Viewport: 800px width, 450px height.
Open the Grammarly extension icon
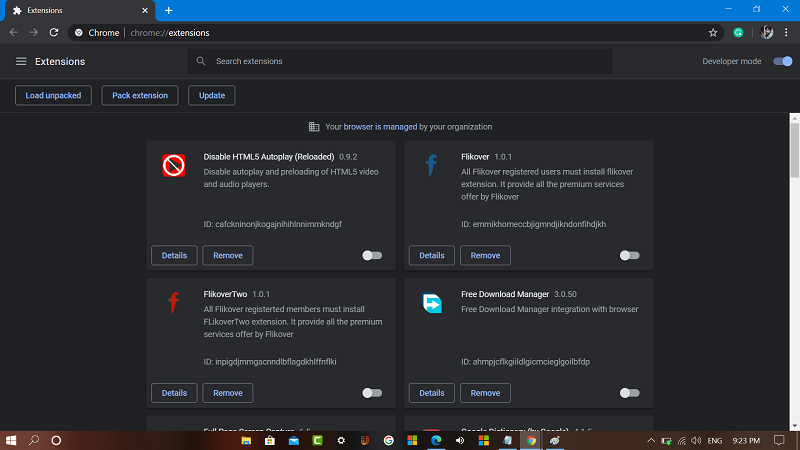[738, 33]
